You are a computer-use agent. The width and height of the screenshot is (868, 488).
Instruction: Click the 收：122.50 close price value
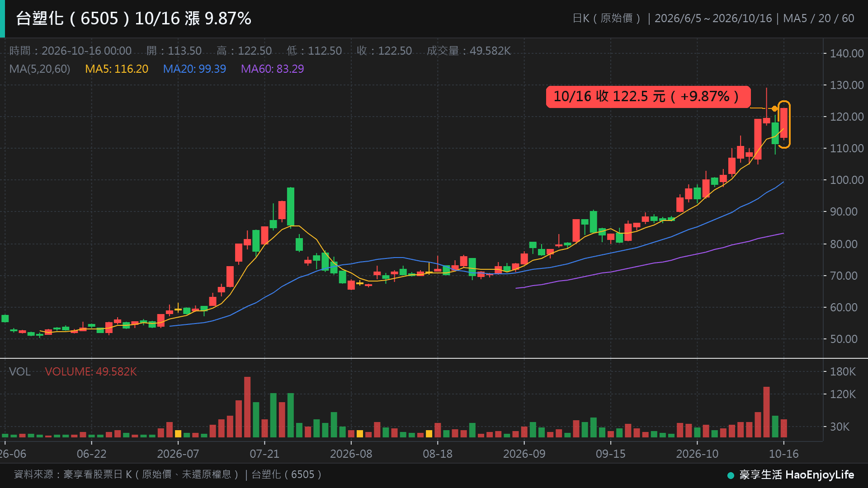(x=384, y=51)
